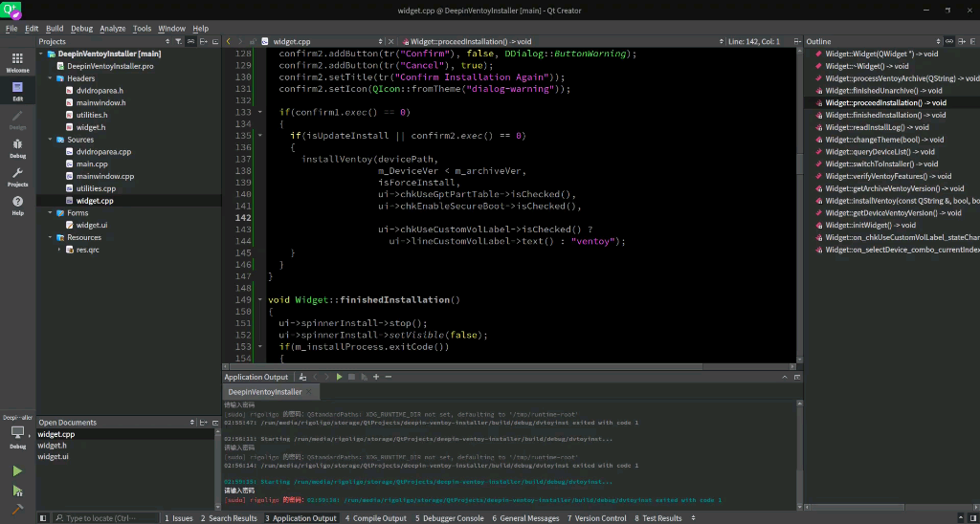Click the editor horizontal scrollbar
Image resolution: width=980 pixels, height=524 pixels.
pos(511,367)
